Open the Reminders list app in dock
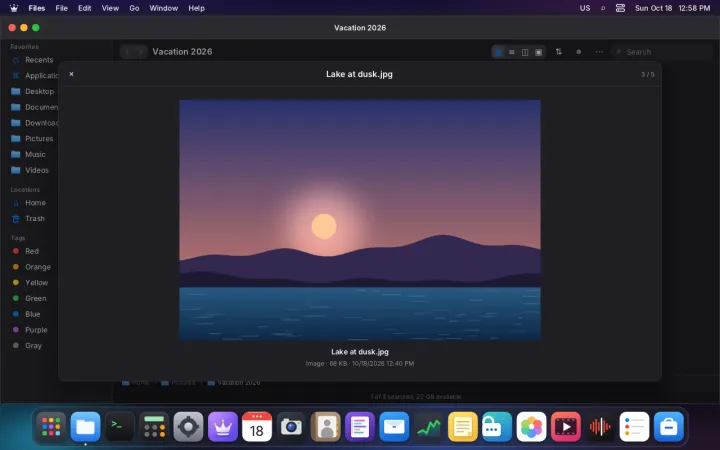The width and height of the screenshot is (720, 450). pyautogui.click(x=634, y=427)
